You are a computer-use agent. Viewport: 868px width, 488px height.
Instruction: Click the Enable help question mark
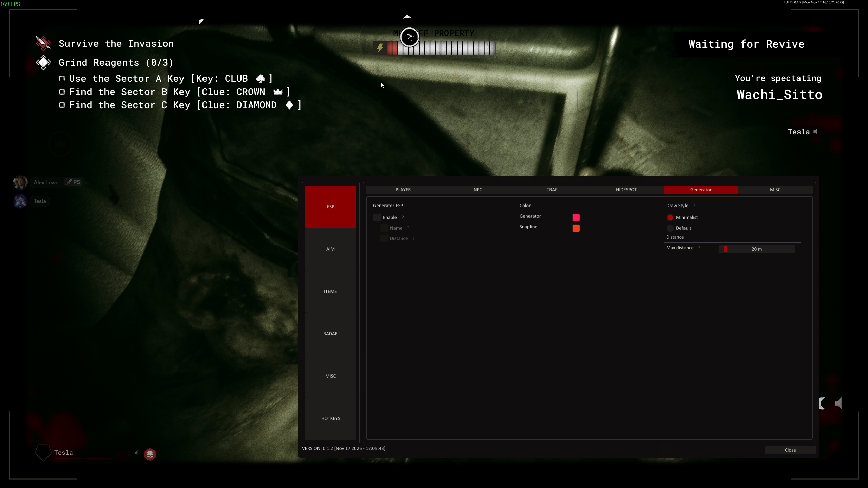tap(403, 217)
